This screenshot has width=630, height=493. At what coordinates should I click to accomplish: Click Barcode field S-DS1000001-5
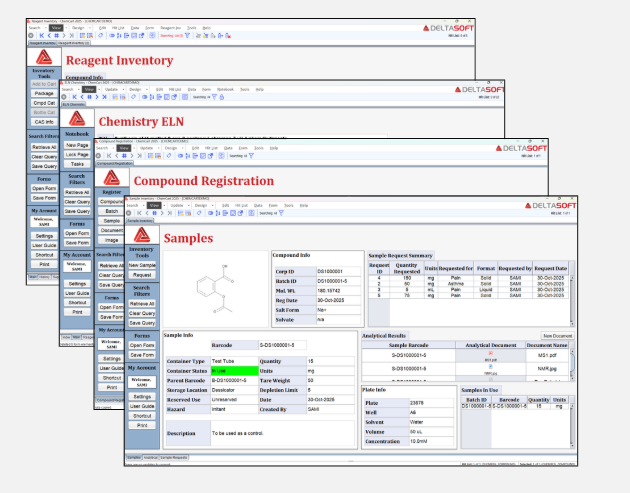(x=282, y=345)
